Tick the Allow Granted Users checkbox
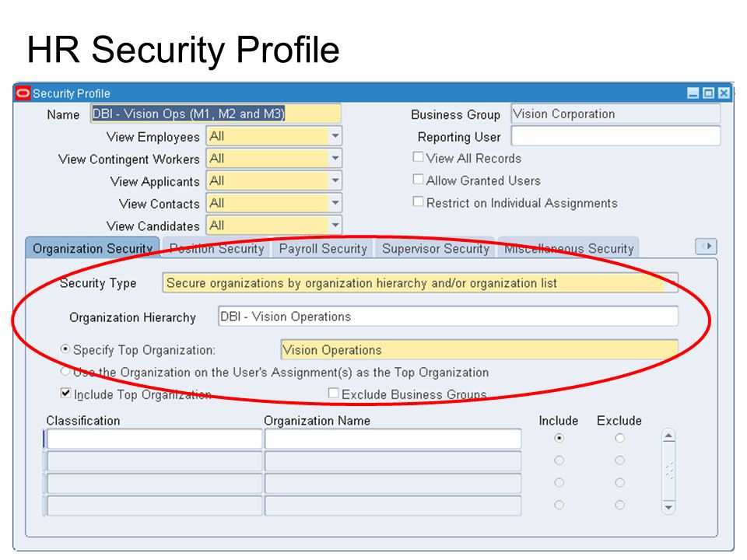 [418, 179]
